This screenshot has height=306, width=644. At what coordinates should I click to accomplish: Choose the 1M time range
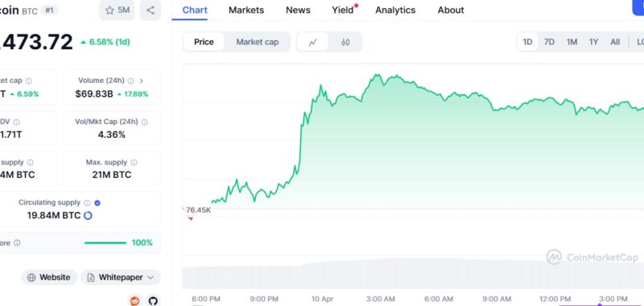pos(572,42)
